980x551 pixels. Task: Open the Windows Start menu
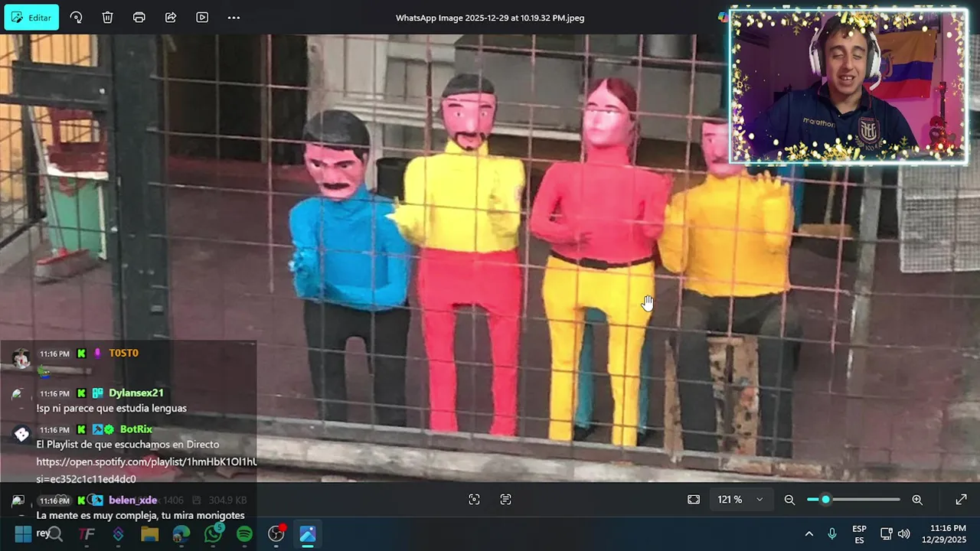coord(23,534)
